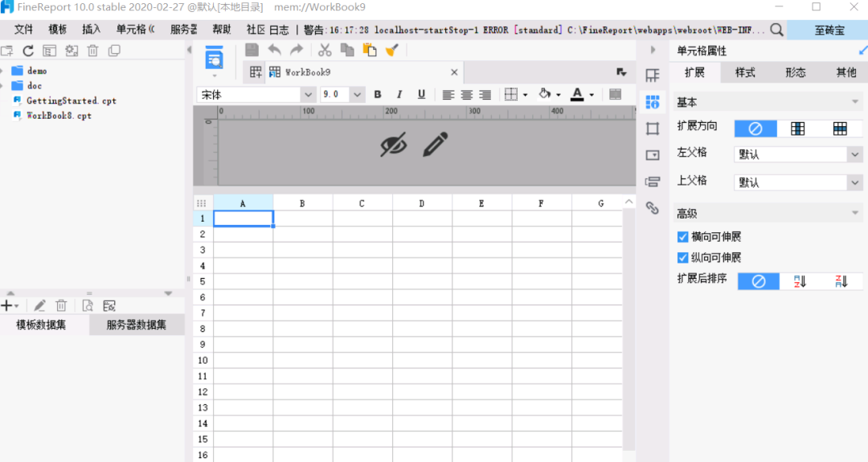Screen dimensions: 868x462
Task: Click the Save icon in the toolbar
Action: (252, 50)
